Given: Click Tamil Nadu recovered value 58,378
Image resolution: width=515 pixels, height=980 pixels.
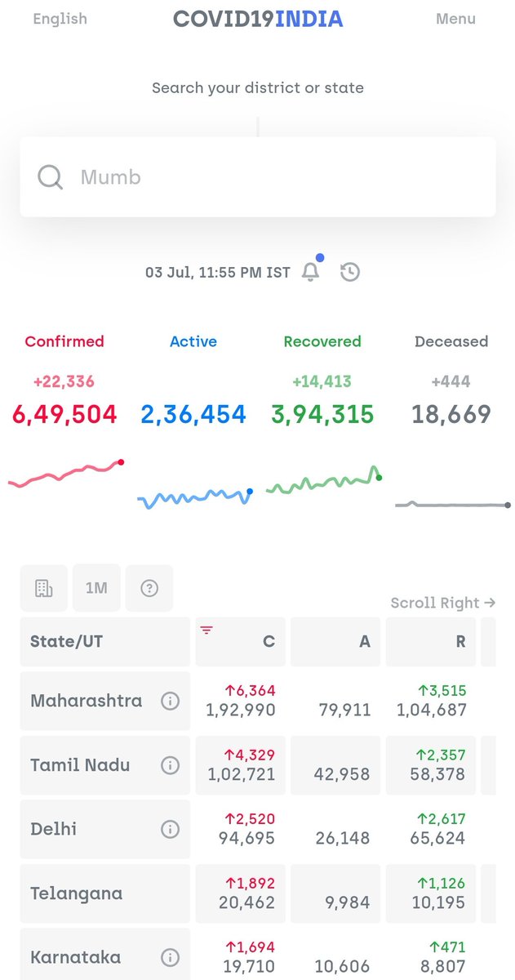Looking at the screenshot, I should coord(437,774).
